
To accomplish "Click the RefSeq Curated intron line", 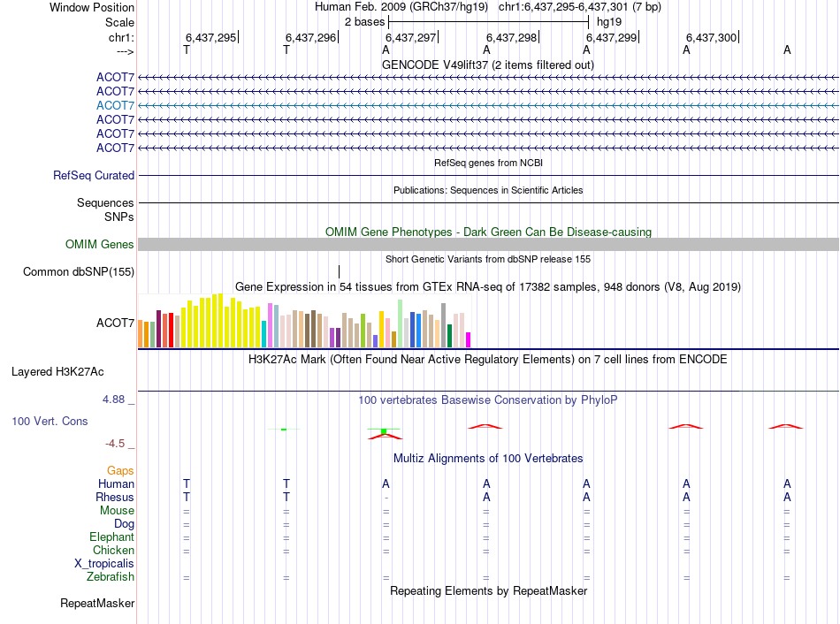I will coord(488,175).
